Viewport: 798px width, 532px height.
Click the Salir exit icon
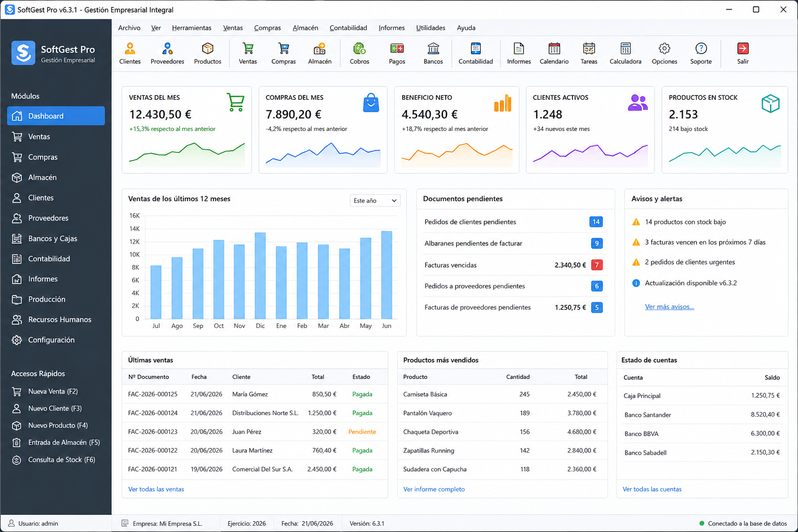(x=743, y=54)
